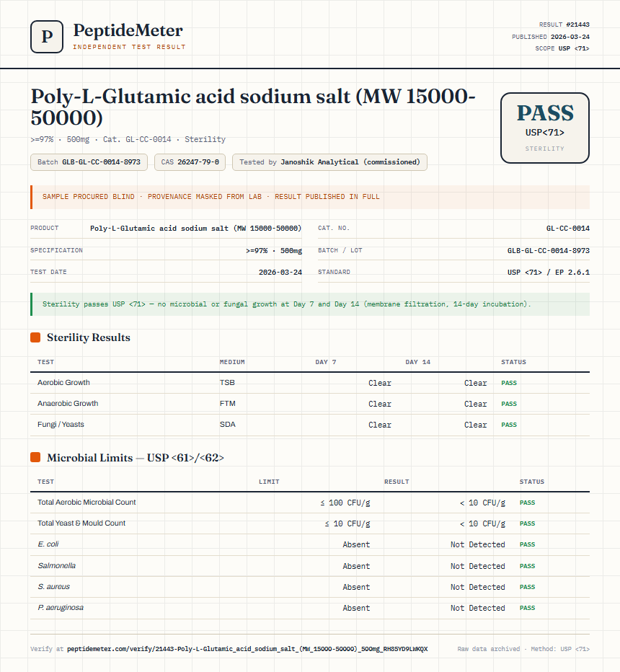
Task: Click PASS status in Fungi / Yeasts row
Action: coord(509,425)
